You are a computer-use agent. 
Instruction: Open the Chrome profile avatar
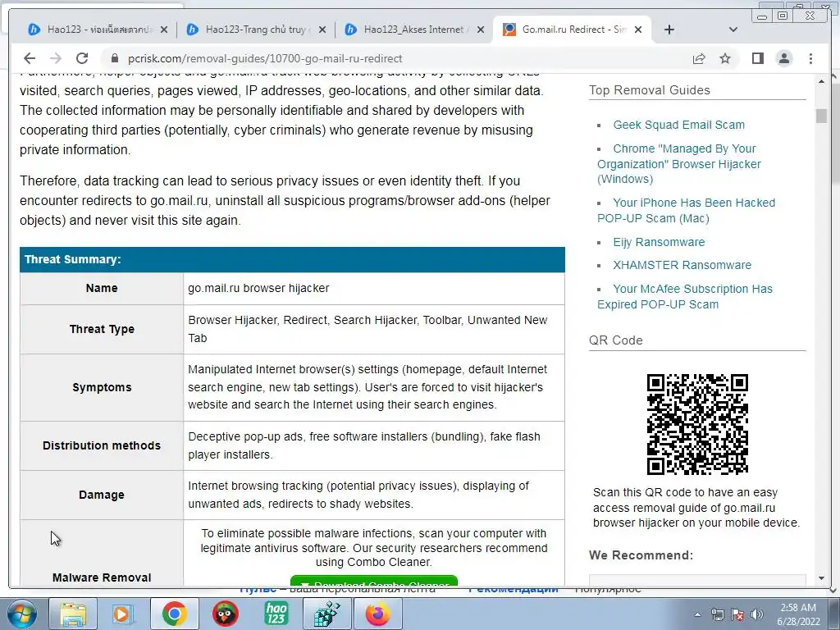783,58
